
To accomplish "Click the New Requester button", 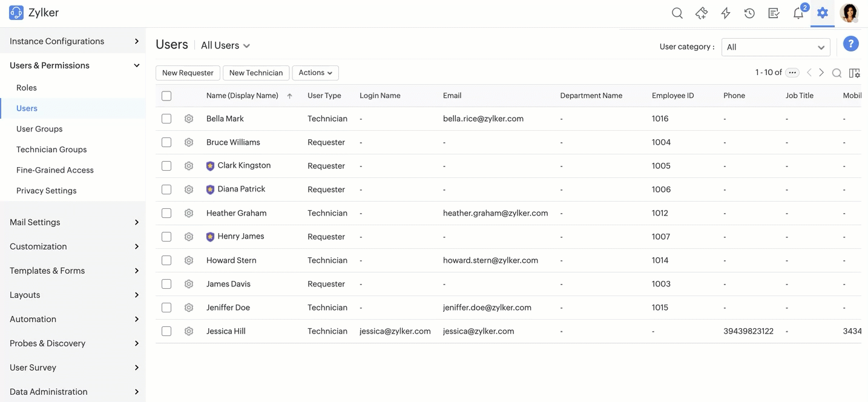I will point(188,73).
